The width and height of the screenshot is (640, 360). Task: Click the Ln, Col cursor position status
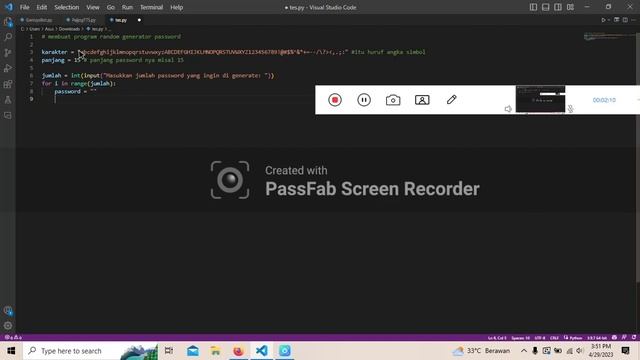tap(497, 338)
